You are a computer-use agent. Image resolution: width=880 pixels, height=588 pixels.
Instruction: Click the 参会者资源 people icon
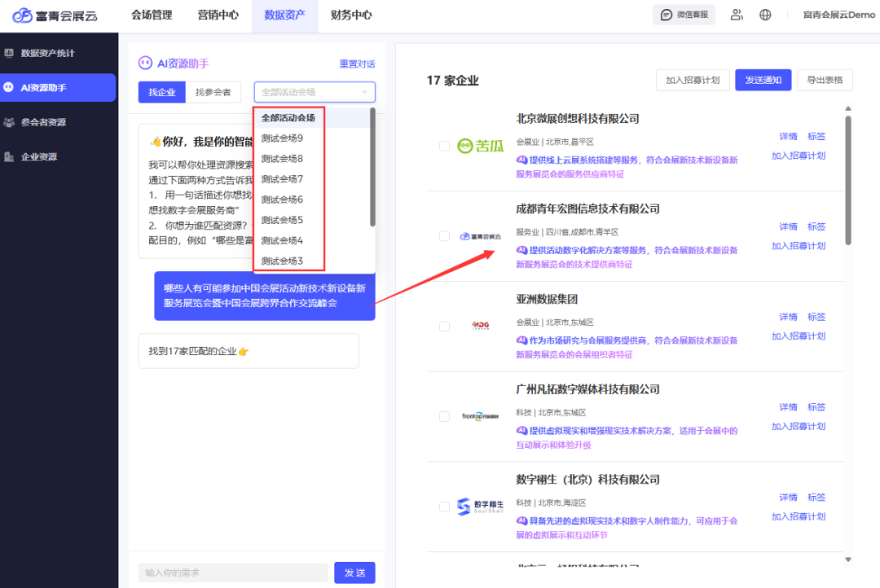coord(9,121)
